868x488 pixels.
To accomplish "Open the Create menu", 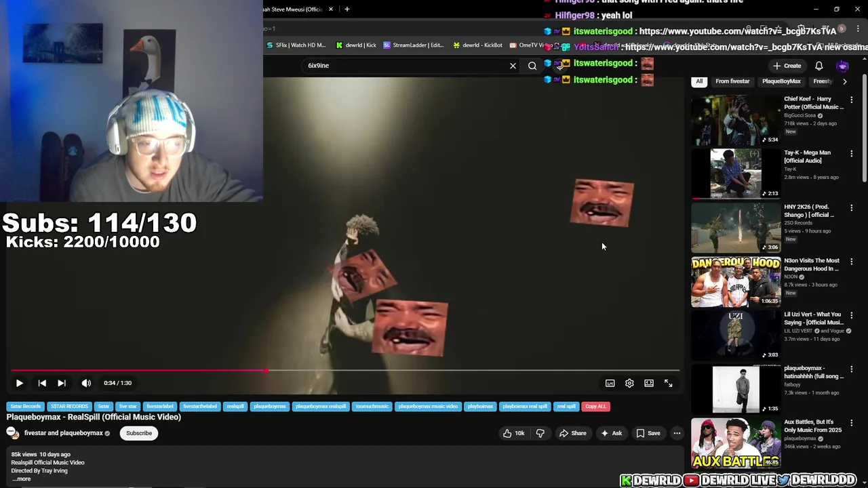I will (787, 66).
